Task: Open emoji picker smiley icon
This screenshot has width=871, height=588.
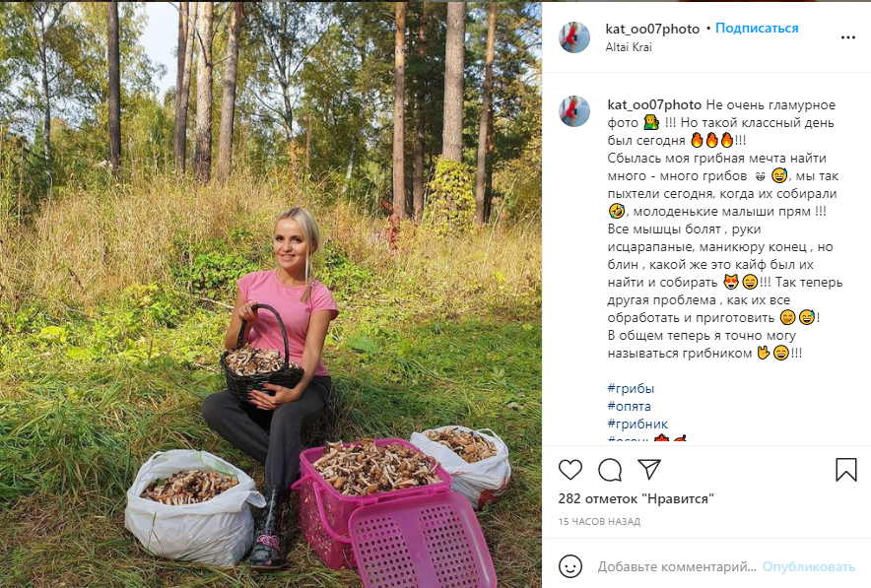Action: [x=569, y=566]
